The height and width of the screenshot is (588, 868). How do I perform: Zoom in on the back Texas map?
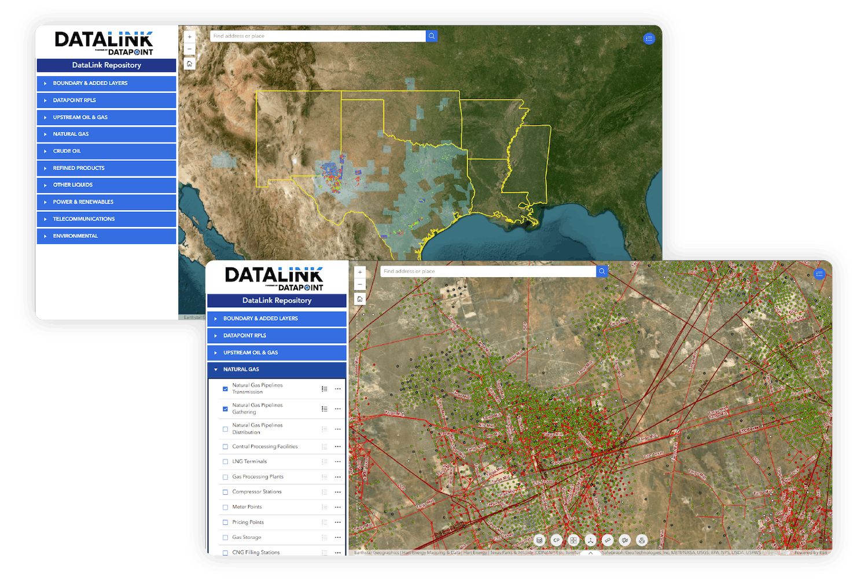tap(189, 36)
